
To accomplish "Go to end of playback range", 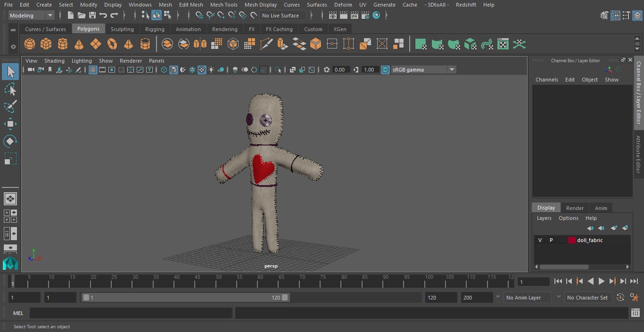I will tap(634, 282).
